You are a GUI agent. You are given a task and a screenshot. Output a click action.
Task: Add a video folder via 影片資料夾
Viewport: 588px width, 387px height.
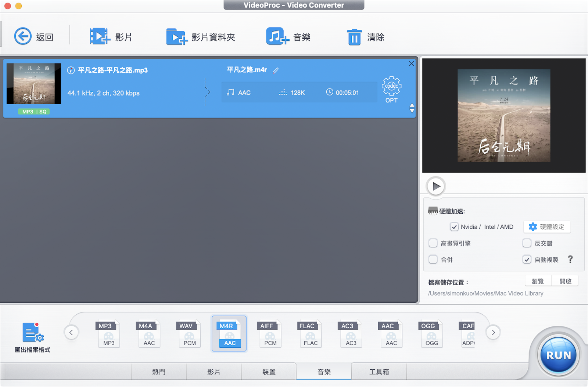[x=177, y=36]
